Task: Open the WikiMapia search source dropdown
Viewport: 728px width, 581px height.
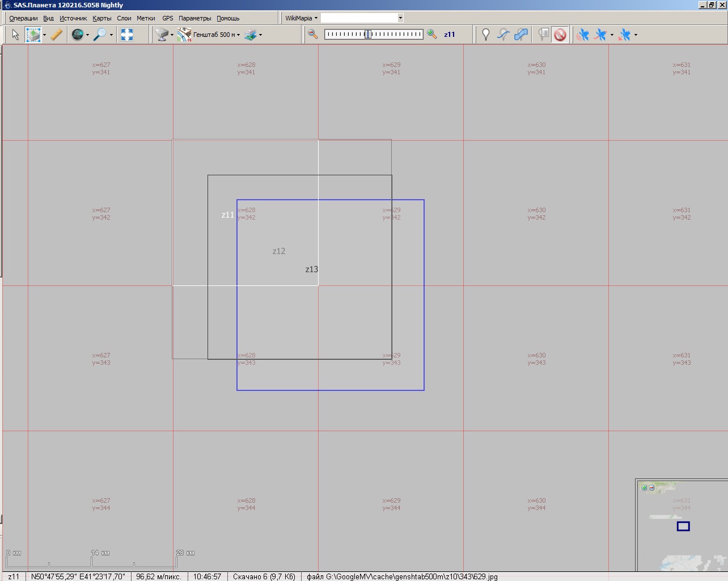Action: click(301, 18)
